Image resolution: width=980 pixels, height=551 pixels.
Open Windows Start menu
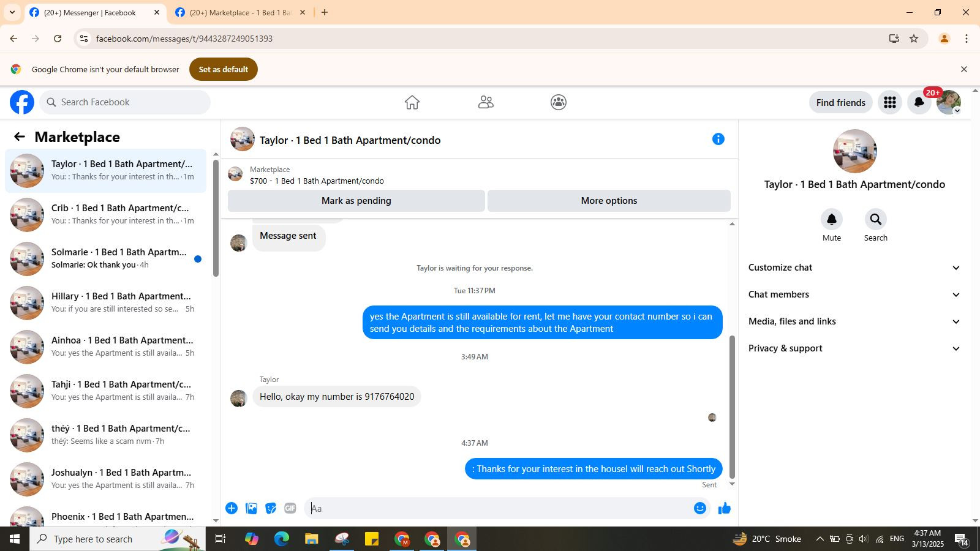15,539
